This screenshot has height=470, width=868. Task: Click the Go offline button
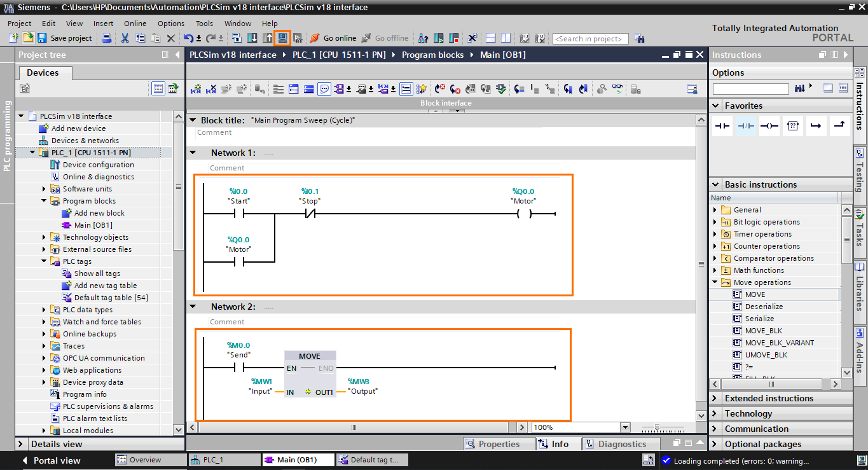point(385,38)
